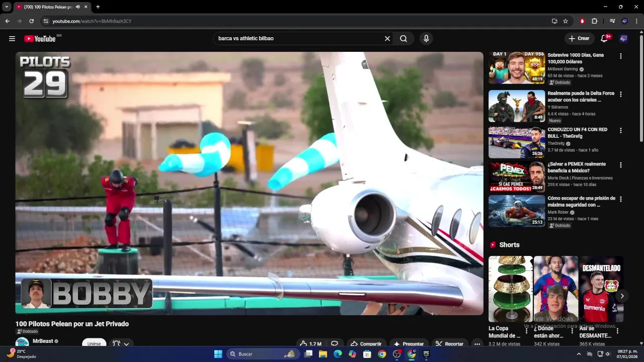Options menu for CONDUZCO UN F4 video
The height and width of the screenshot is (362, 644).
(620, 131)
